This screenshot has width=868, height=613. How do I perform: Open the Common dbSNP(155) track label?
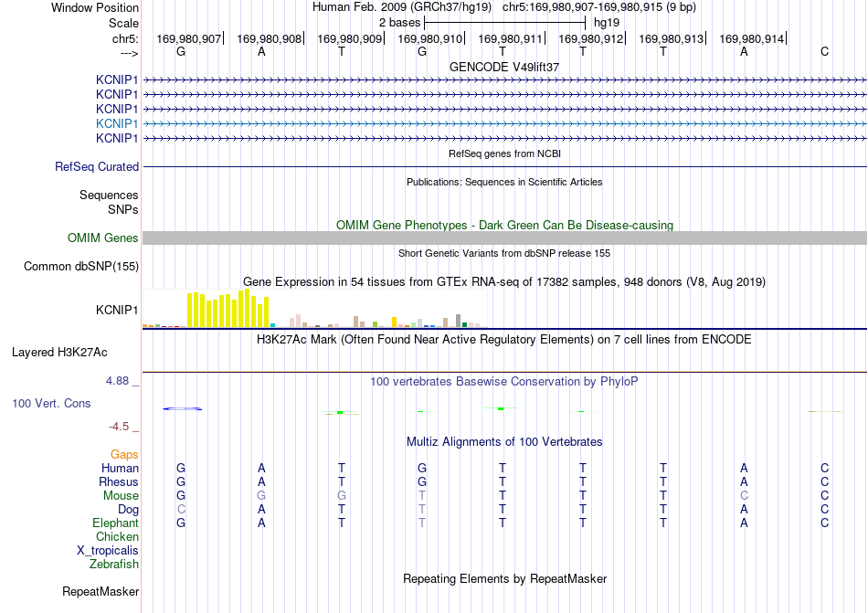[81, 266]
